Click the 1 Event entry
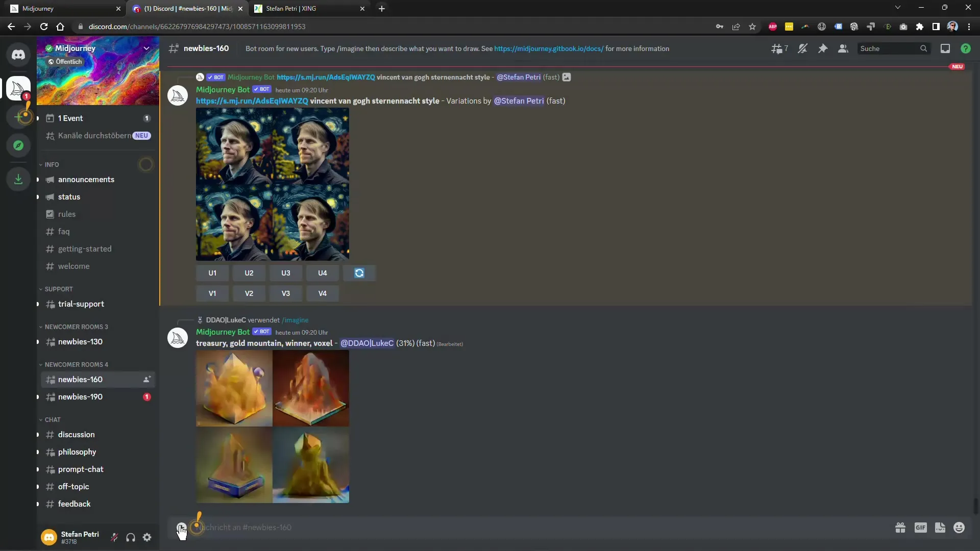The image size is (980, 551). 97,118
